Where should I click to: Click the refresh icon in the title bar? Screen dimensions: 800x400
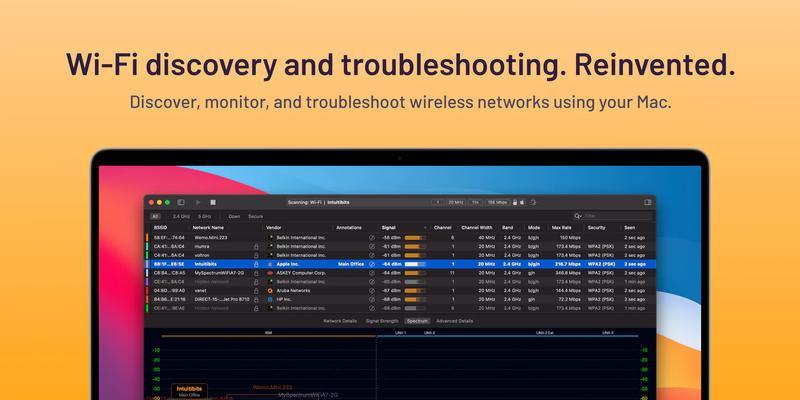pos(533,203)
